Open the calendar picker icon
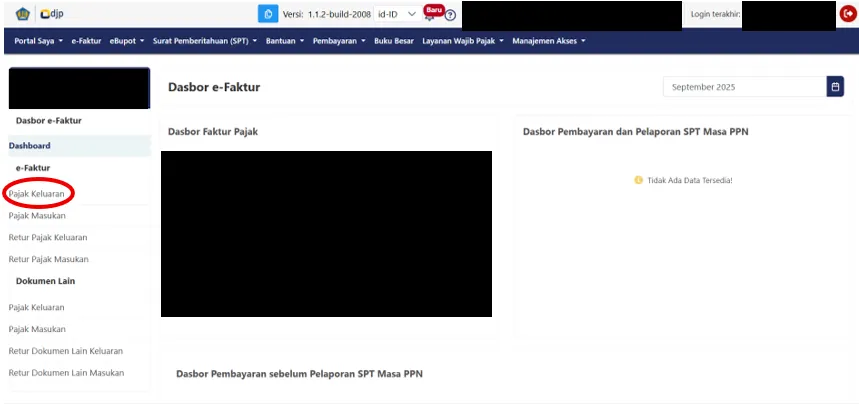 tap(835, 87)
